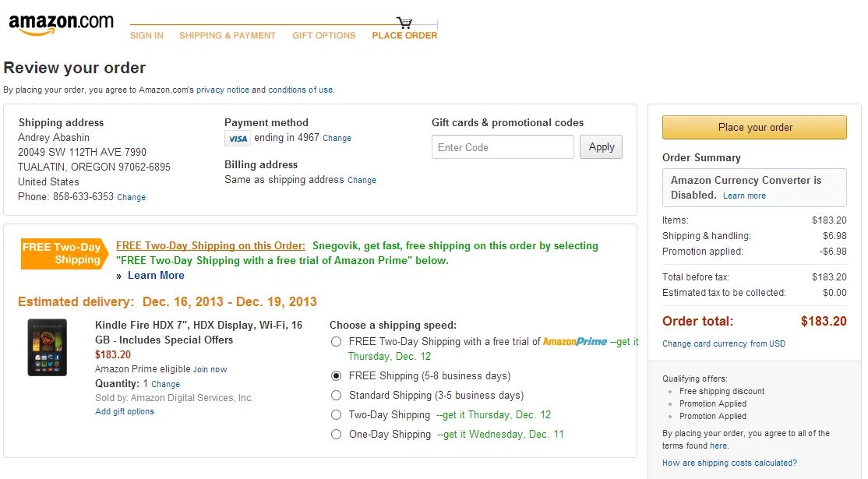Click Add gift options link
868x479 pixels.
point(125,412)
